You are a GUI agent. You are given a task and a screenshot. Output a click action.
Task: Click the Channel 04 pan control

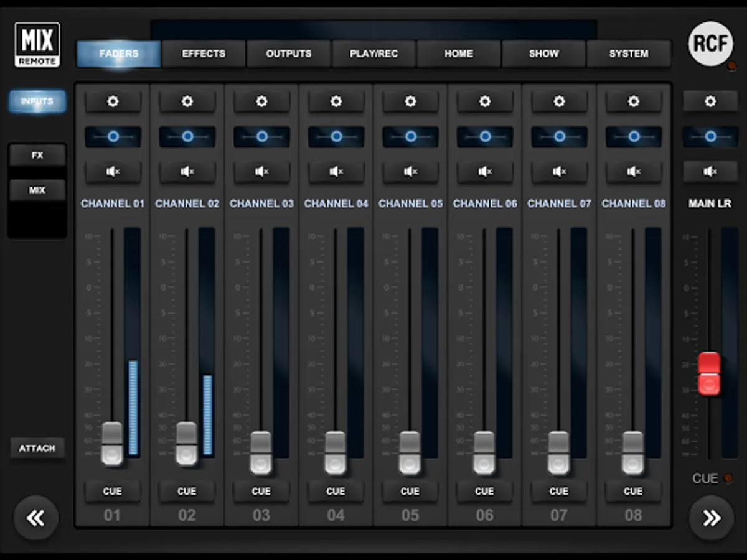[x=336, y=136]
